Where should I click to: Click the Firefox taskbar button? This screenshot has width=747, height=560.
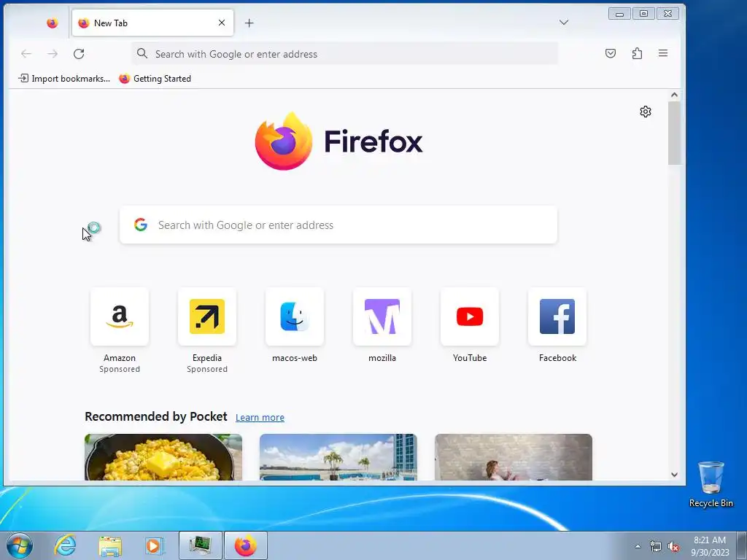point(245,545)
